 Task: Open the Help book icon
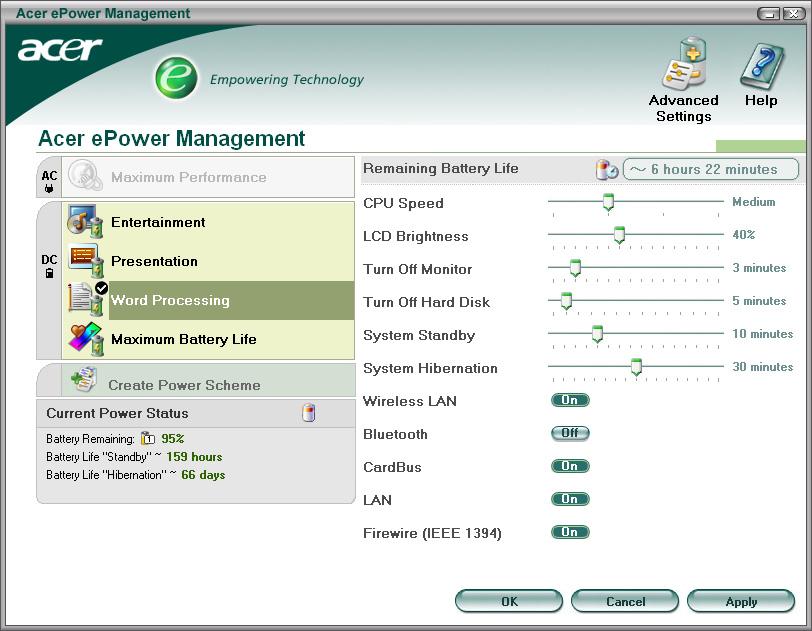click(762, 67)
